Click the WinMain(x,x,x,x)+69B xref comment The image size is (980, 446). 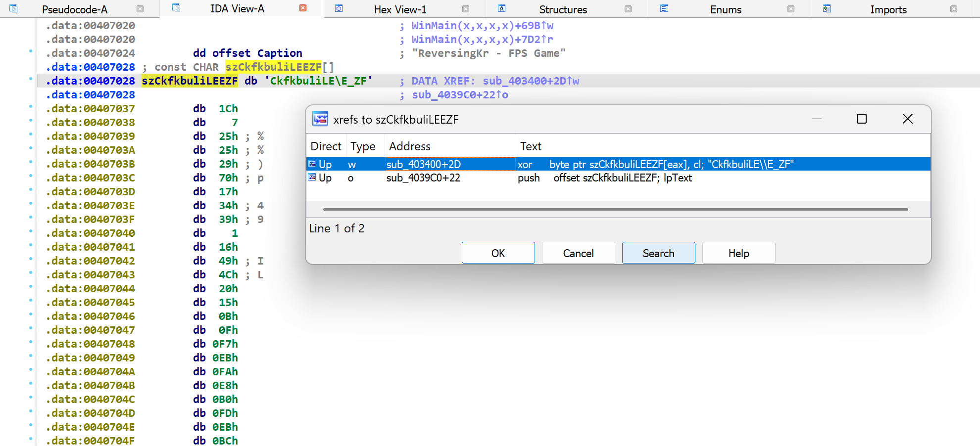(482, 25)
